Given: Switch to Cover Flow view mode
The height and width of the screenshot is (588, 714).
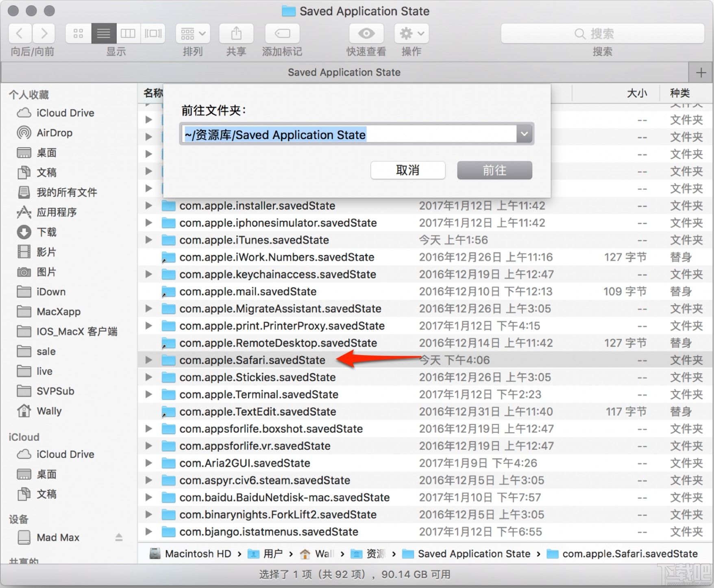Looking at the screenshot, I should pyautogui.click(x=153, y=33).
